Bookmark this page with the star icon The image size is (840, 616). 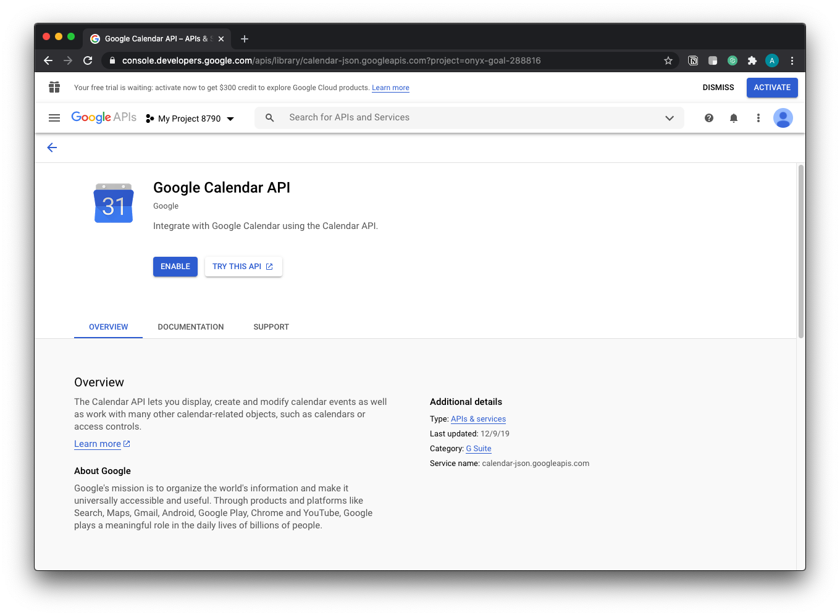coord(668,60)
